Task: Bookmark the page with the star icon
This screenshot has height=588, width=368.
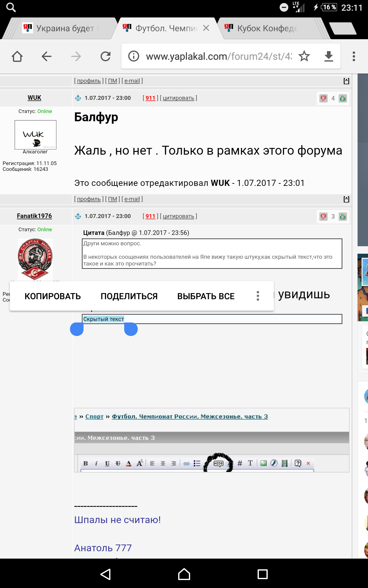Action: (304, 56)
